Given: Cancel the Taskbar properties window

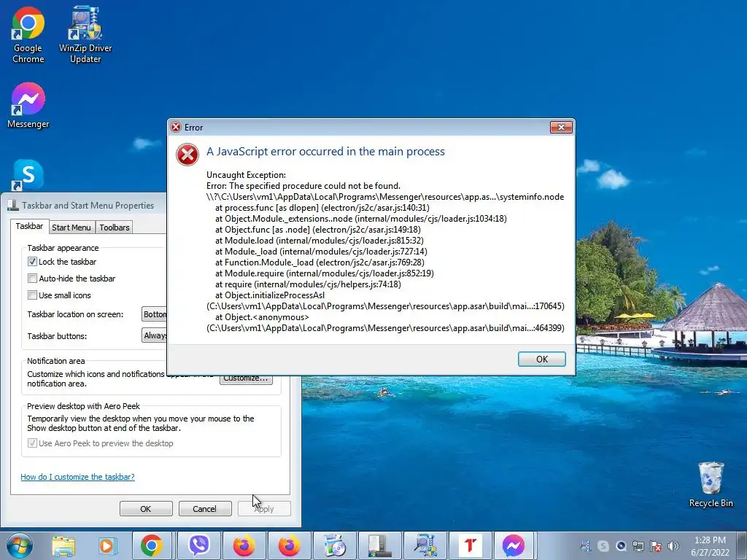Looking at the screenshot, I should click(204, 508).
